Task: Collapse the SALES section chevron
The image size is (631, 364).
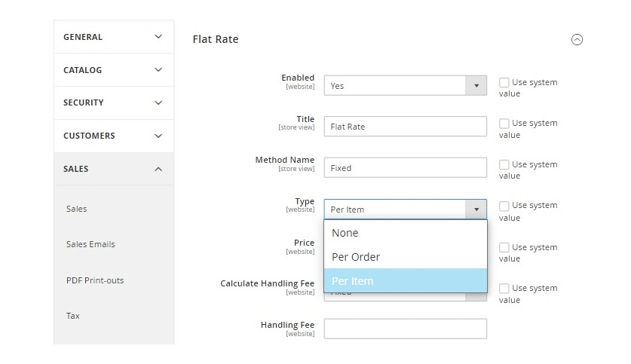Action: (x=158, y=169)
